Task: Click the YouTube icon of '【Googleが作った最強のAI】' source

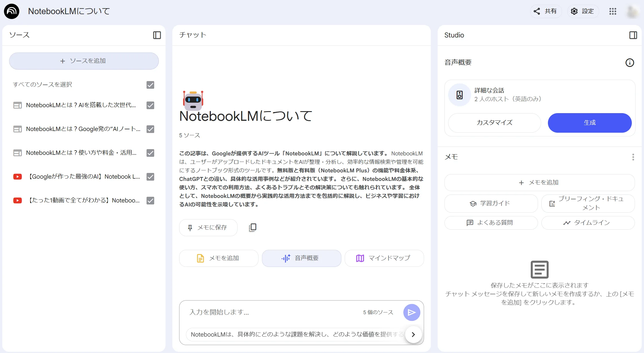Action: [18, 177]
